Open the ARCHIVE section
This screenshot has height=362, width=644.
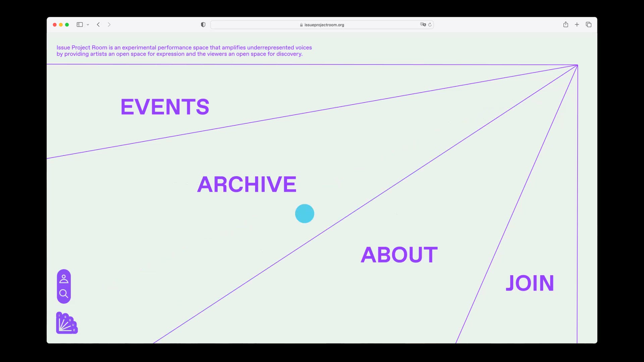247,184
